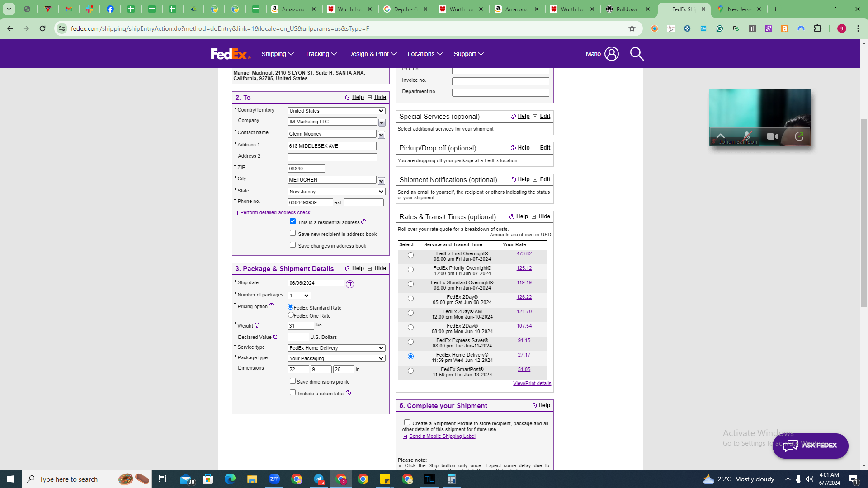The image size is (868, 488).
Task: Open the ship date calendar picker
Action: tap(350, 284)
